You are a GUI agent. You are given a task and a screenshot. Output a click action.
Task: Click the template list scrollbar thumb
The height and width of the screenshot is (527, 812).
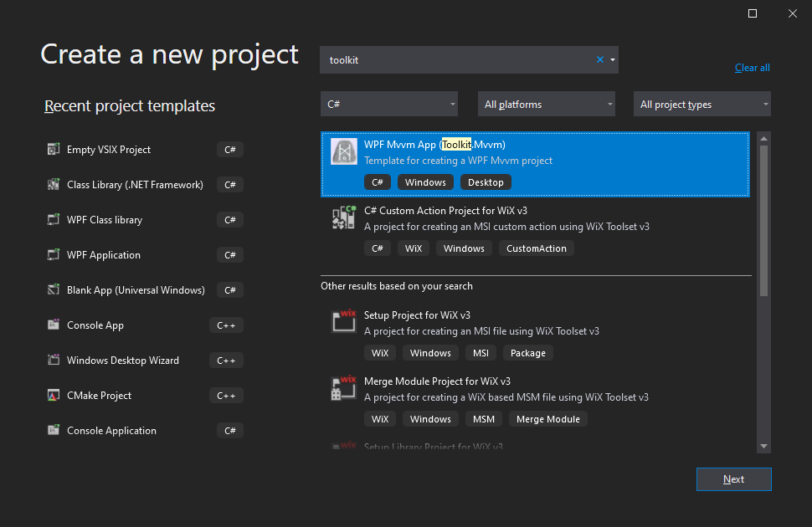tap(763, 221)
